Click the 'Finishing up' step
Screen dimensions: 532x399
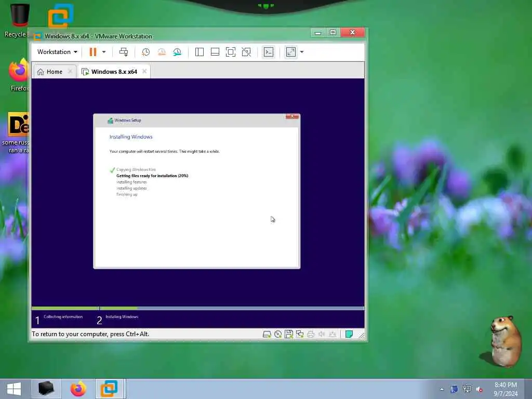pyautogui.click(x=127, y=194)
